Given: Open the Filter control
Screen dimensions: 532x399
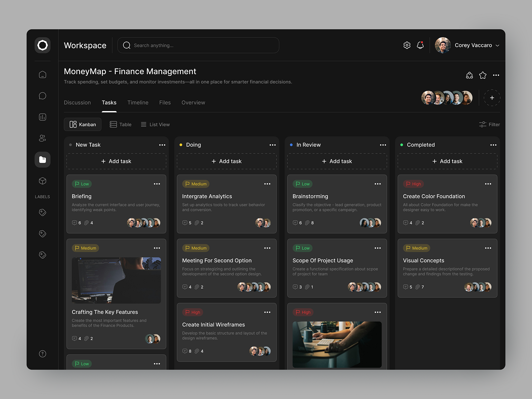Looking at the screenshot, I should point(489,124).
